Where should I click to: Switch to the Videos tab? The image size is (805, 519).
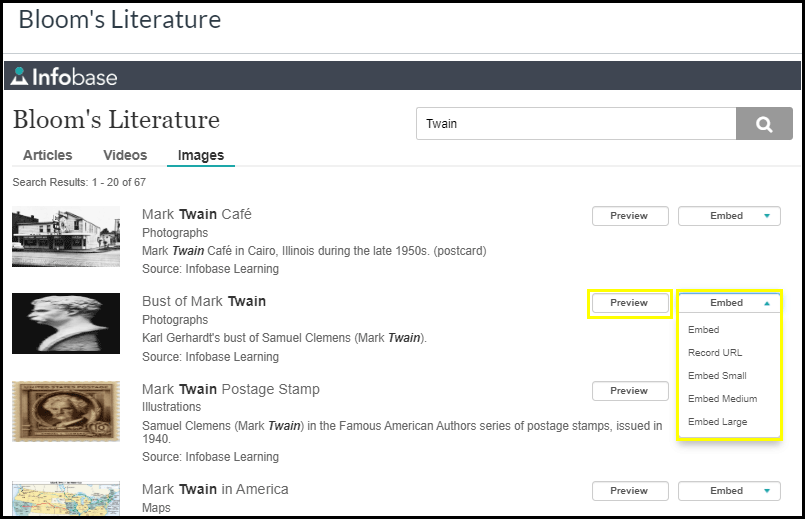(125, 155)
